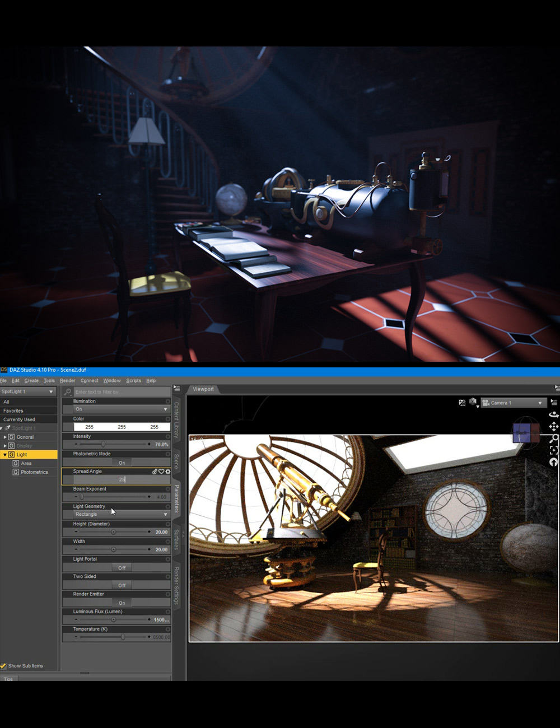The image size is (560, 728).
Task: Click the Temperature (K) slider handle
Action: [x=123, y=637]
